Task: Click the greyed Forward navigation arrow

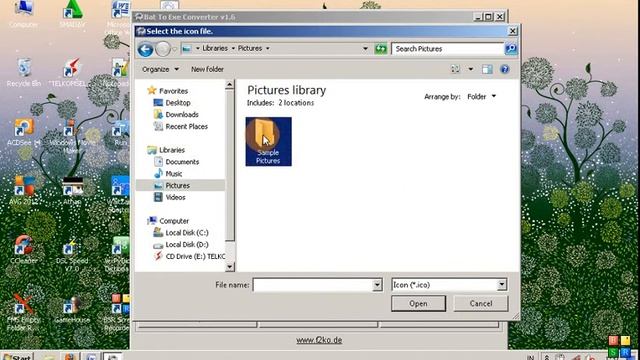Action: (x=162, y=49)
